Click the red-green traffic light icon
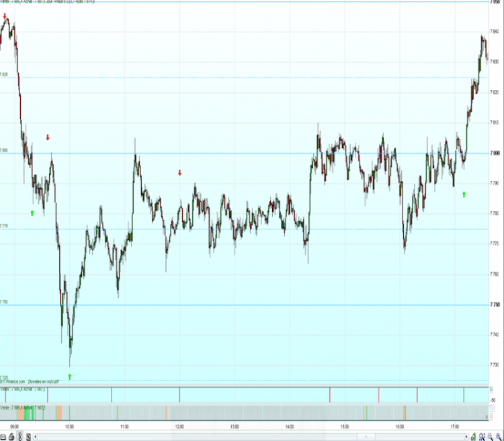Viewport: 504px width, 441px height. pos(28,437)
